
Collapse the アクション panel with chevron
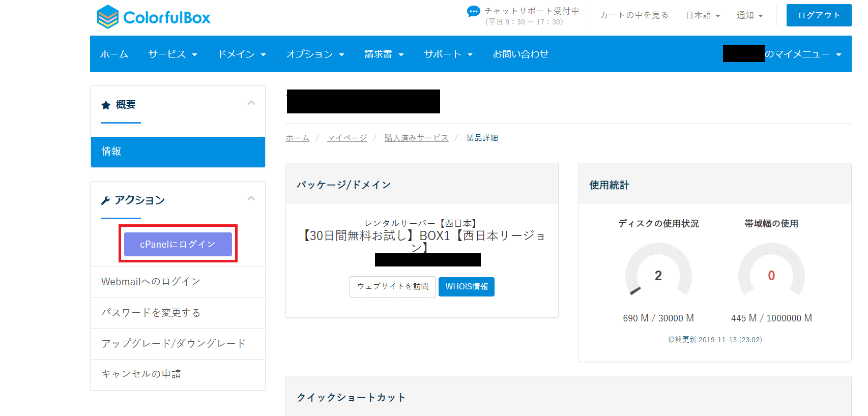(251, 199)
